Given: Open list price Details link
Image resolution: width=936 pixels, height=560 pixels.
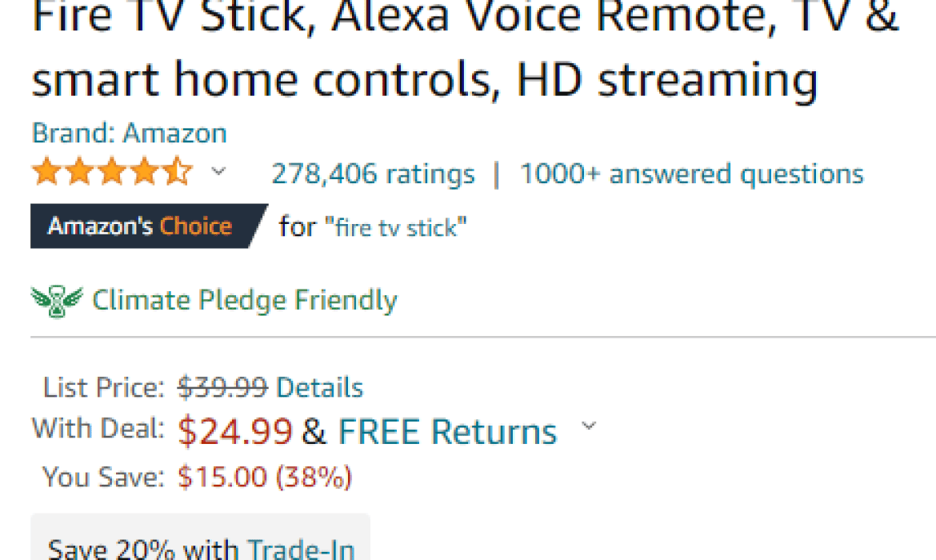Looking at the screenshot, I should [x=319, y=388].
